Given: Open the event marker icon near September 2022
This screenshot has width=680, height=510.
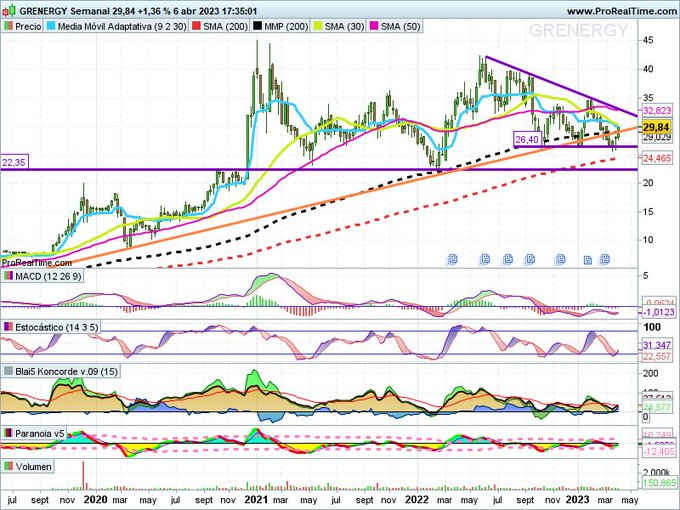Looking at the screenshot, I should pos(530,259).
